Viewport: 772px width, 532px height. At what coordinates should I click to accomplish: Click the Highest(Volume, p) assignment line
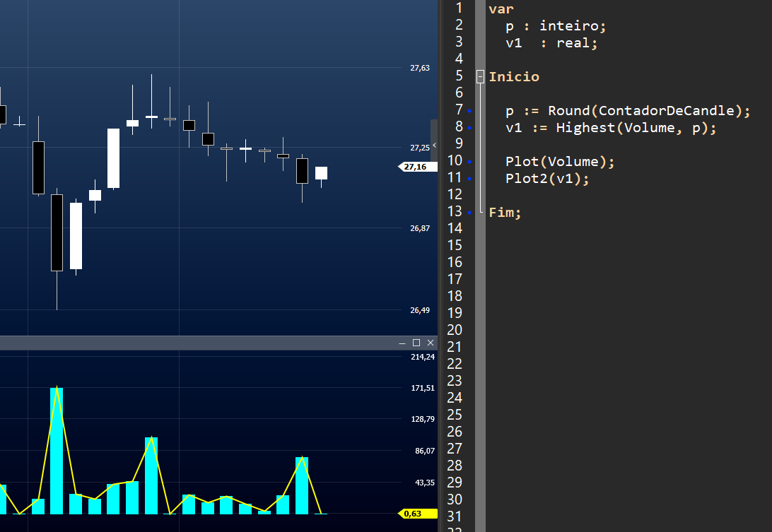[x=611, y=128]
